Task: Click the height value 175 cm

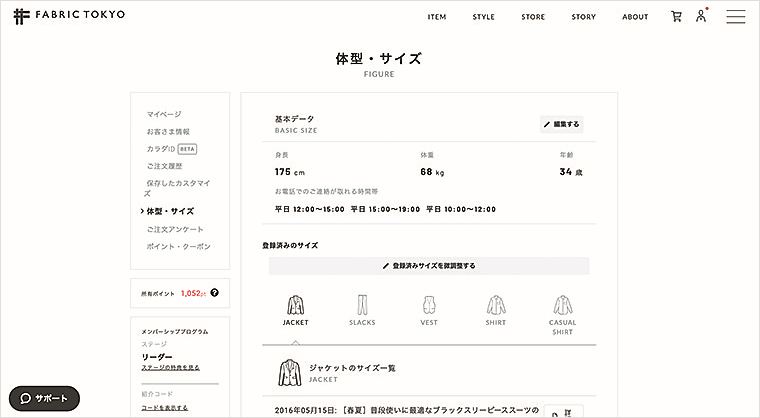Action: tap(289, 172)
